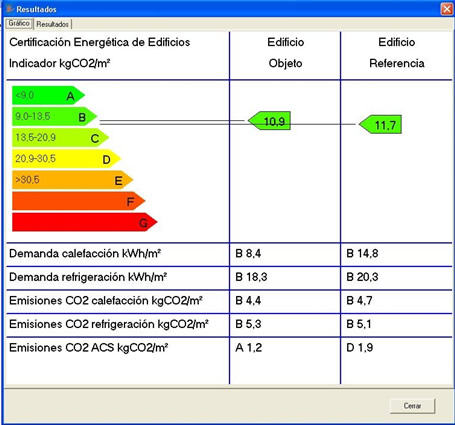
Task: Click the F rating arrow
Action: coord(78,201)
